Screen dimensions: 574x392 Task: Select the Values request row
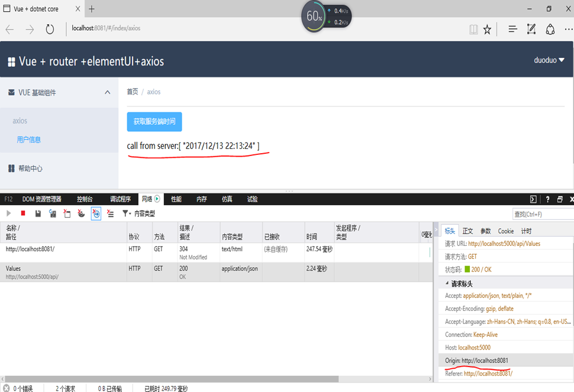tap(217, 272)
